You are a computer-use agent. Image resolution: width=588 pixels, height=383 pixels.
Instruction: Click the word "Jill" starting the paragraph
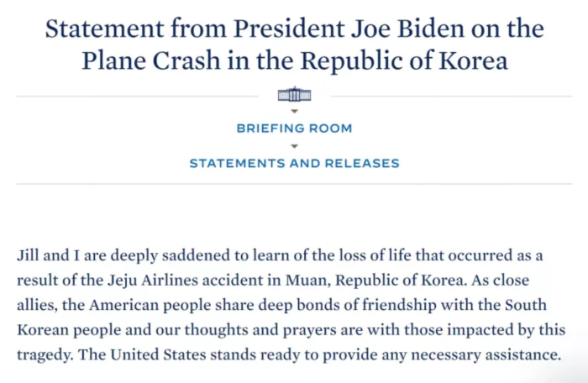click(29, 255)
